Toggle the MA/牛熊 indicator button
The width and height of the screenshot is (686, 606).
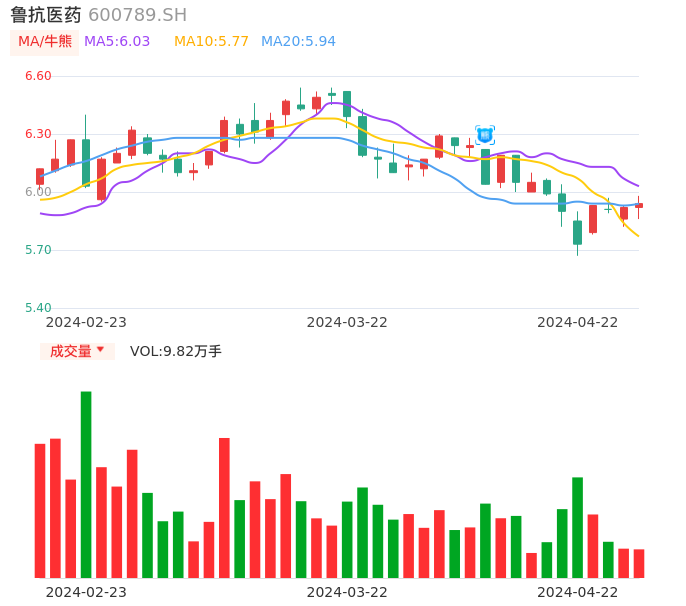[45, 42]
